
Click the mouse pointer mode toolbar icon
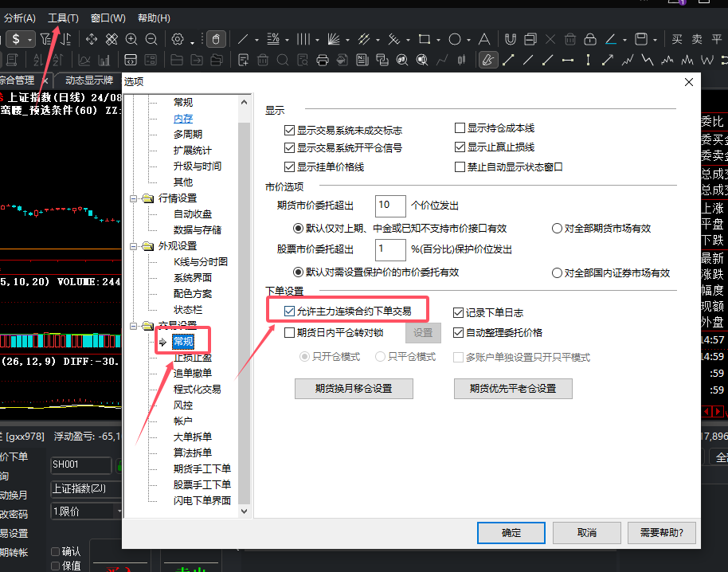[216, 40]
